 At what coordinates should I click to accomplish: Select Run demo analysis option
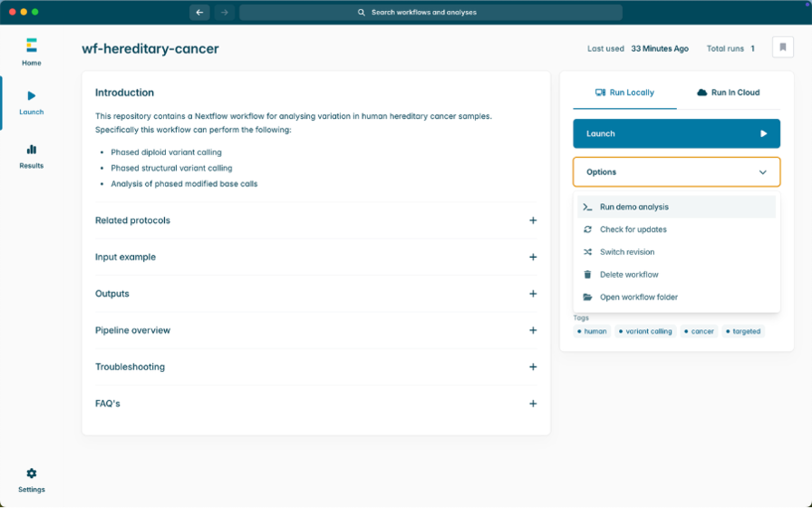point(676,207)
